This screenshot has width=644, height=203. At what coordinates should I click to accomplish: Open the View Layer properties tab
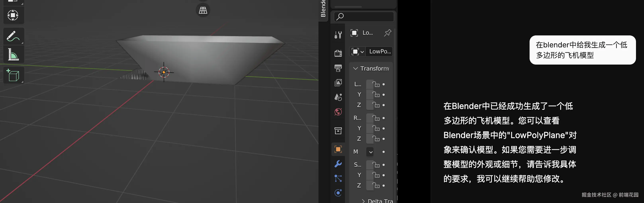(x=338, y=83)
